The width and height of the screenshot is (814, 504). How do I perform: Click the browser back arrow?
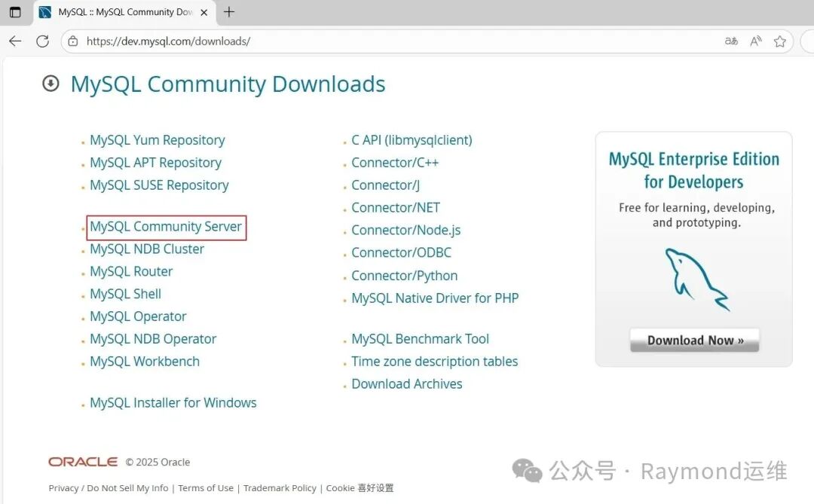15,41
